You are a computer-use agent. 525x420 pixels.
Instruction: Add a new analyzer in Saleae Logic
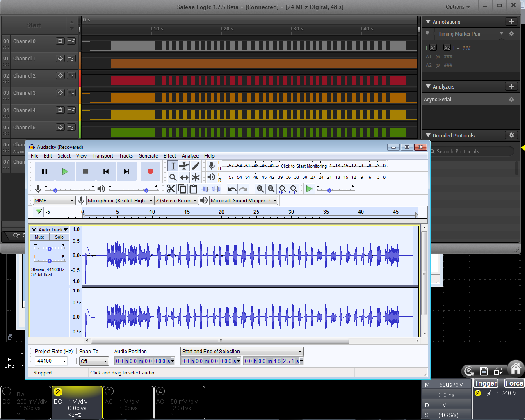click(x=511, y=87)
